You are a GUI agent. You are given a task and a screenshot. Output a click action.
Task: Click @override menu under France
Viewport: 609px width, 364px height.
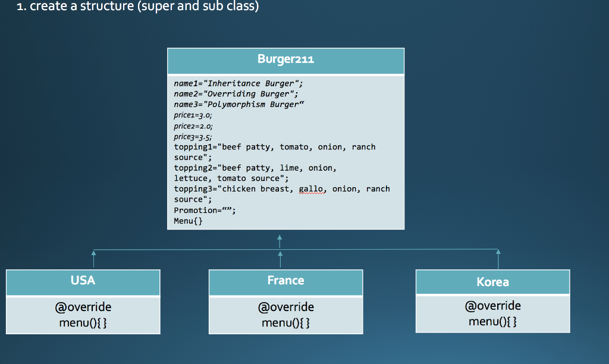point(285,314)
